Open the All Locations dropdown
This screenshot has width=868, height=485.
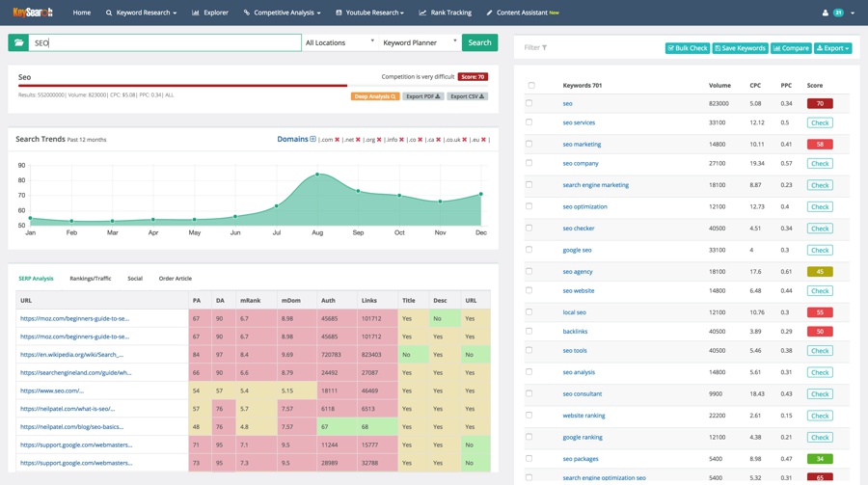[339, 42]
